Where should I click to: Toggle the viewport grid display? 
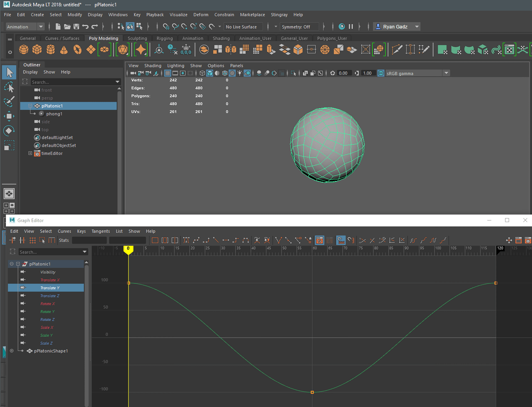(167, 73)
